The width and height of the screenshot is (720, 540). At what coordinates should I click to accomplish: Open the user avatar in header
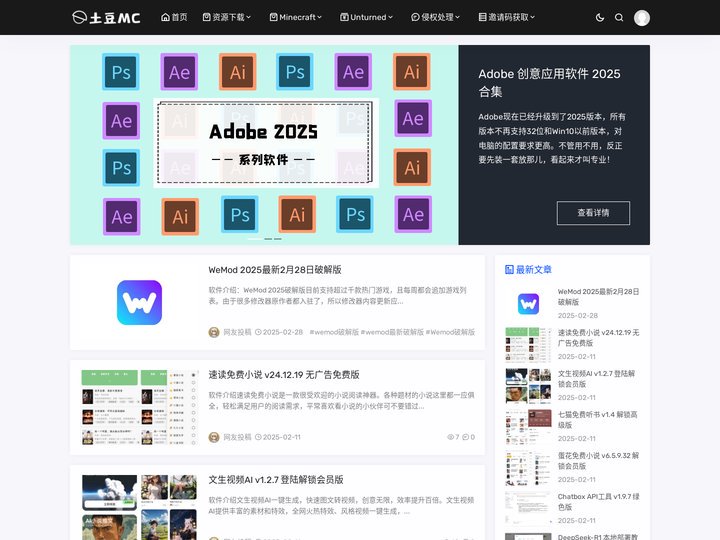tap(641, 18)
